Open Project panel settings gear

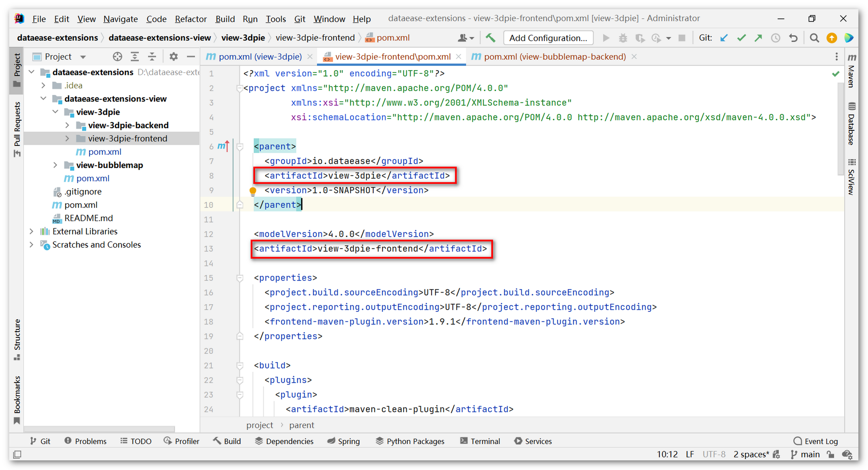173,57
